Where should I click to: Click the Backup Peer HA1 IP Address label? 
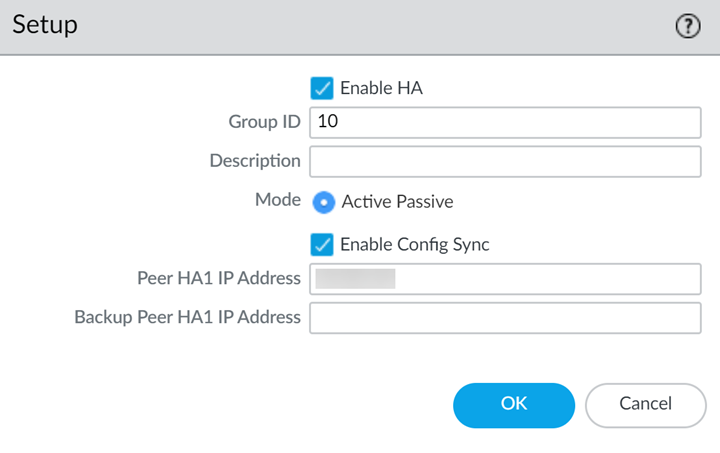[187, 317]
